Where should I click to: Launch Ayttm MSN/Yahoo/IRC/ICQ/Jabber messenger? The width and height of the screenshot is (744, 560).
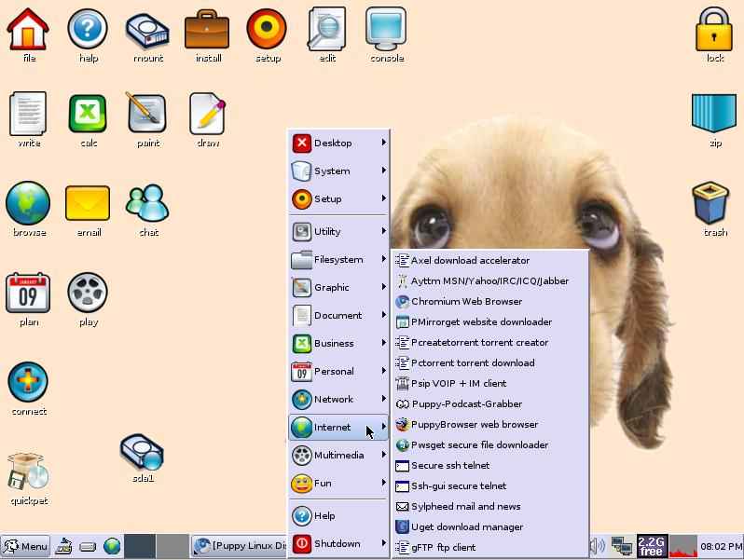tap(489, 280)
